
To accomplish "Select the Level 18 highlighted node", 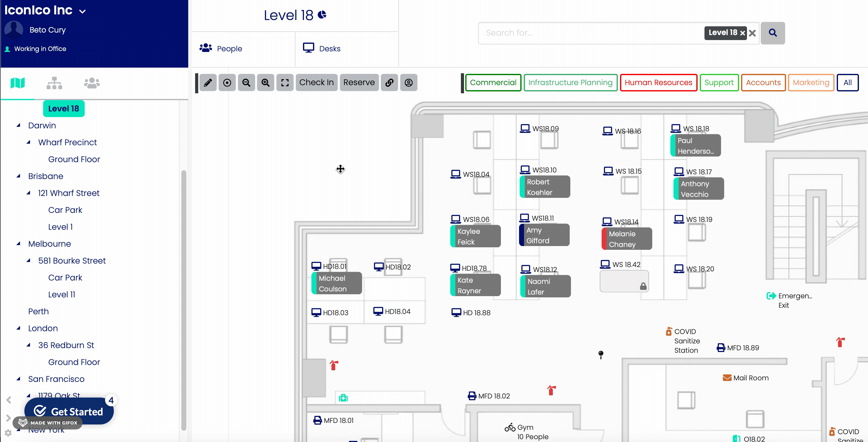I will (64, 109).
